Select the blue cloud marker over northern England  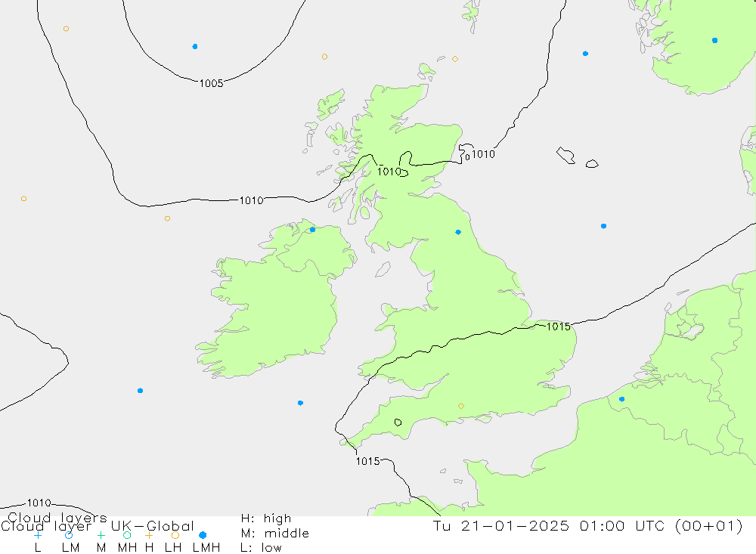pyautogui.click(x=458, y=232)
